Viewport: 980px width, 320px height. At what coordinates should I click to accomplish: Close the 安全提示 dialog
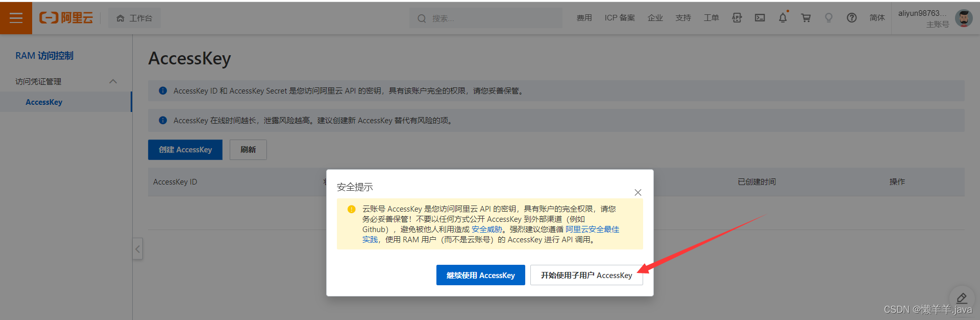coord(638,192)
